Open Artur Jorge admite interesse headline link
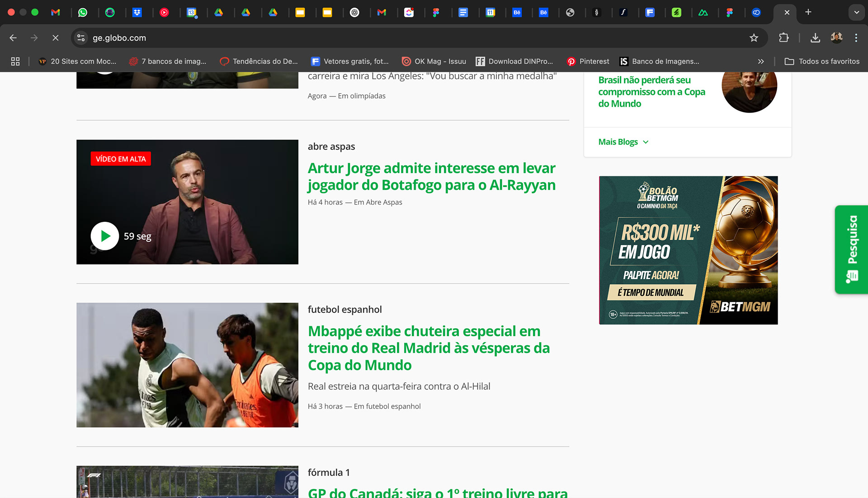Image resolution: width=868 pixels, height=498 pixels. click(x=431, y=177)
